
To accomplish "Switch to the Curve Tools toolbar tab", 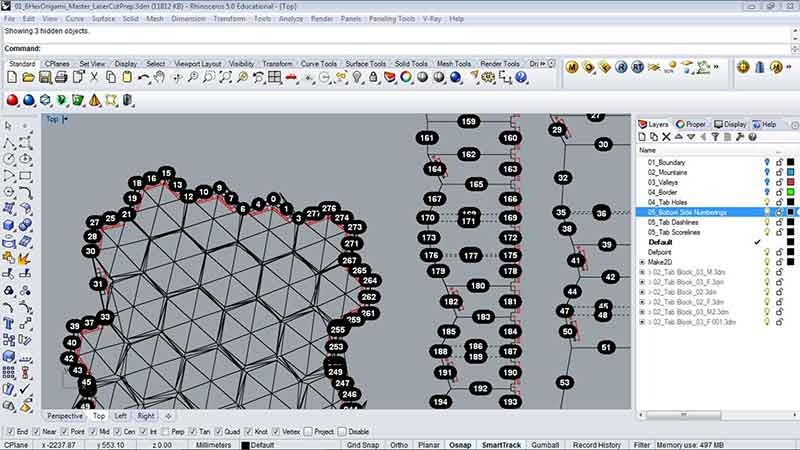I will pyautogui.click(x=318, y=64).
